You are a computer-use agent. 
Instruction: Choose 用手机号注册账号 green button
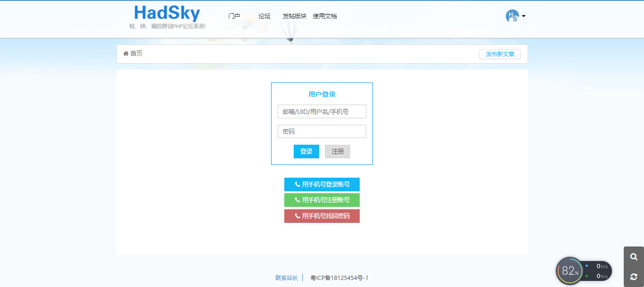tap(322, 200)
